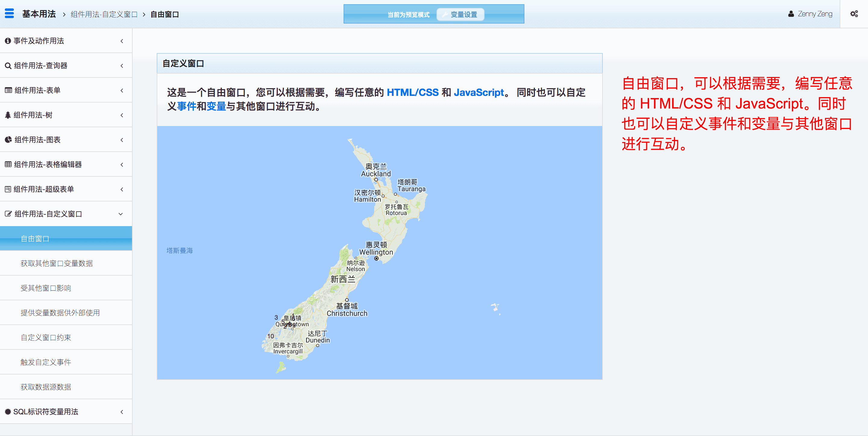Screen dimensions: 868x436
Task: Open the 触发自定义事件 submenu entry
Action: coord(46,362)
